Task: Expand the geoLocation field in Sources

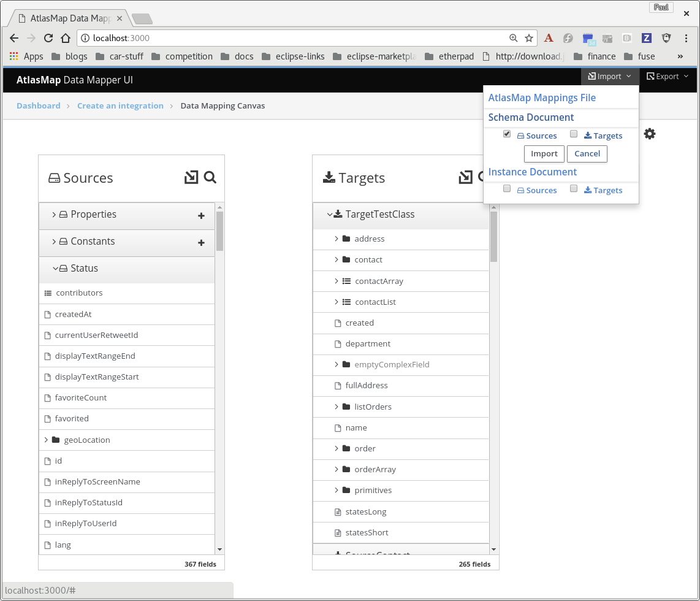Action: pyautogui.click(x=44, y=440)
